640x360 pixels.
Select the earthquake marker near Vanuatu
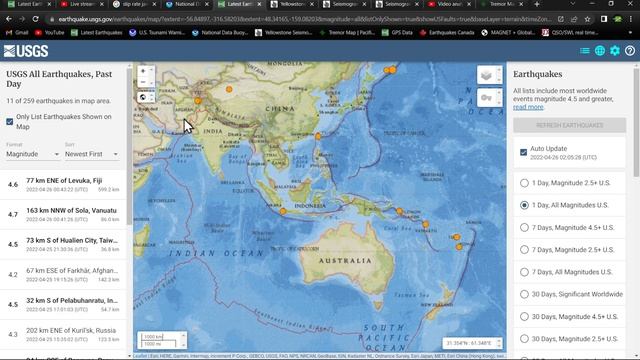pyautogui.click(x=426, y=224)
